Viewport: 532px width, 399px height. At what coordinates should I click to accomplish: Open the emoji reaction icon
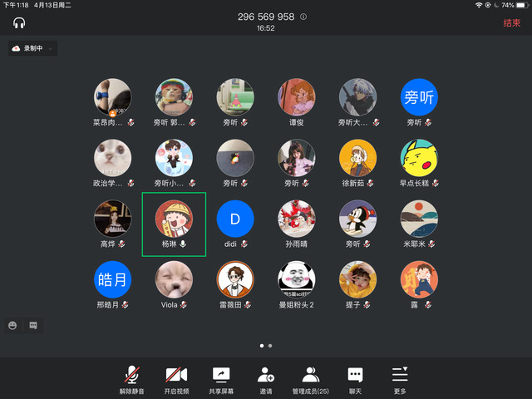pyautogui.click(x=14, y=324)
